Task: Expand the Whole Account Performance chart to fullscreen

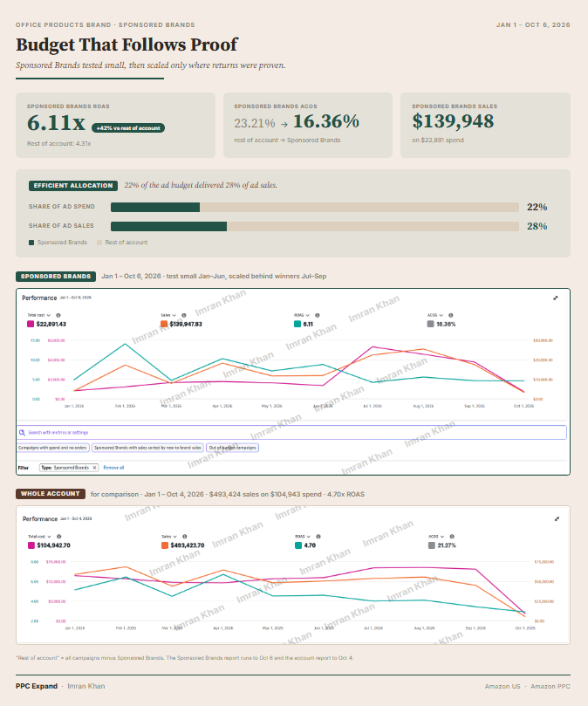Action: [x=557, y=519]
